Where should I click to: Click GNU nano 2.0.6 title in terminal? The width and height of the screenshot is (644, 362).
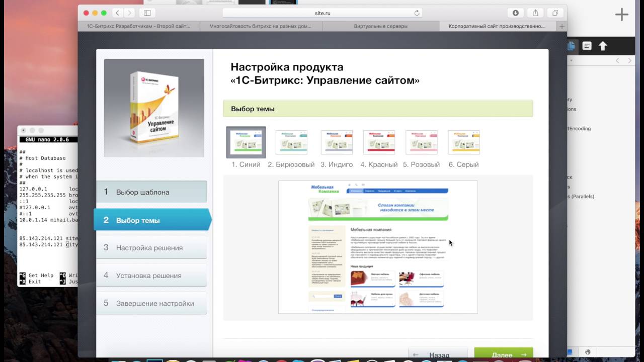click(x=48, y=139)
